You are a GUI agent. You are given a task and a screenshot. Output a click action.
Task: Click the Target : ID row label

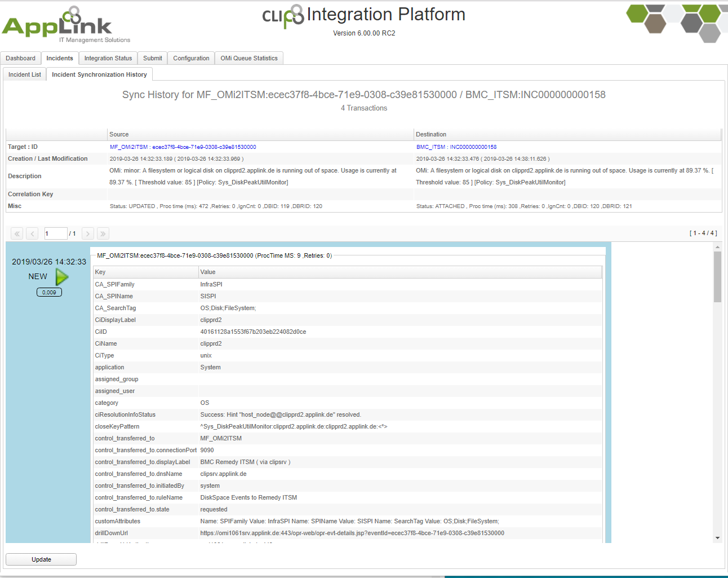23,147
